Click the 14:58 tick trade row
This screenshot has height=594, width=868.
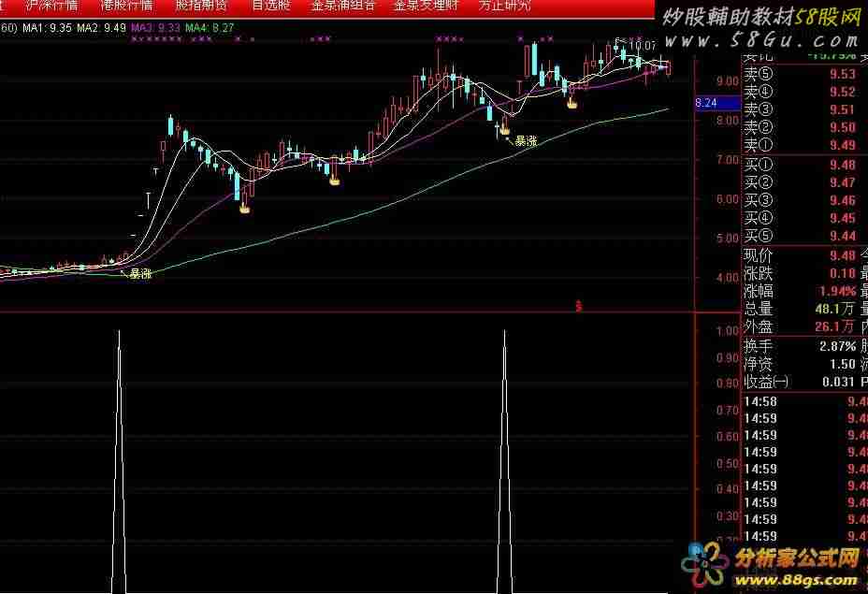[804, 402]
